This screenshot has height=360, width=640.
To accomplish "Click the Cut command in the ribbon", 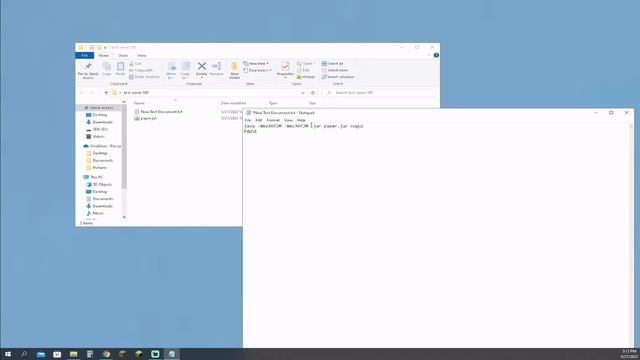I will click(135, 64).
